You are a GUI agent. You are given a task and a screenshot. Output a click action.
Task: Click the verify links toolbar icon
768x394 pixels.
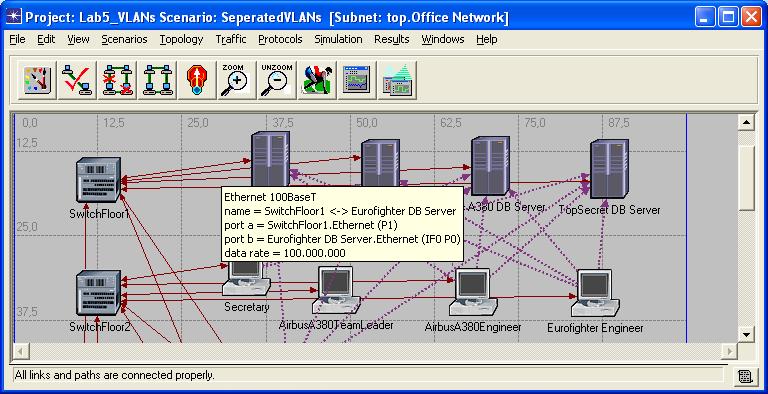click(77, 80)
